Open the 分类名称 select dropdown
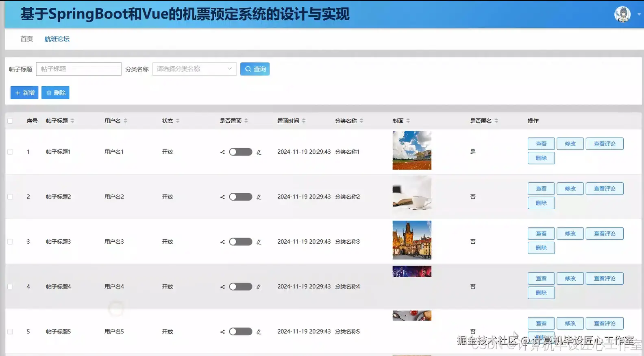644x356 pixels. pos(194,69)
